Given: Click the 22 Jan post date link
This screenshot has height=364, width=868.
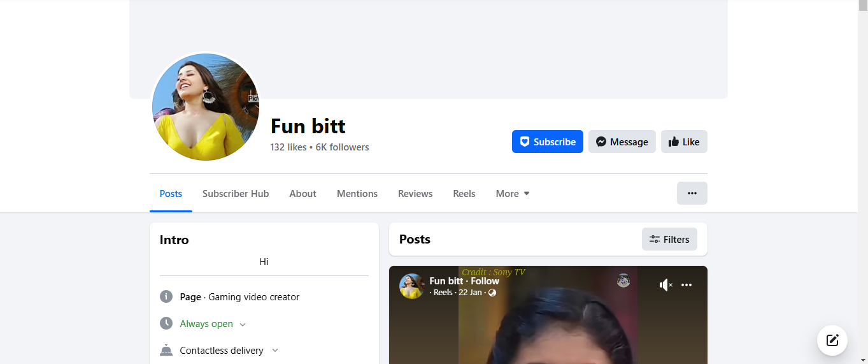Looking at the screenshot, I should point(470,293).
